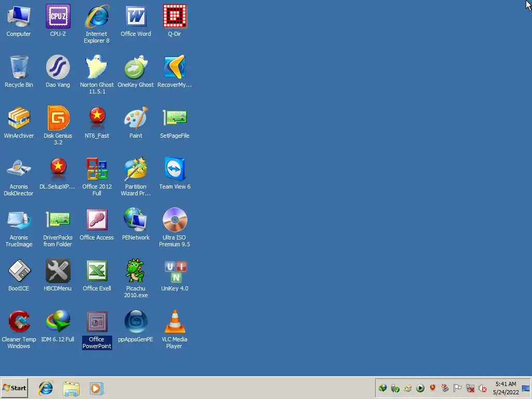This screenshot has width=532, height=399.
Task: Launch Internet Explorer from taskbar
Action: click(46, 388)
